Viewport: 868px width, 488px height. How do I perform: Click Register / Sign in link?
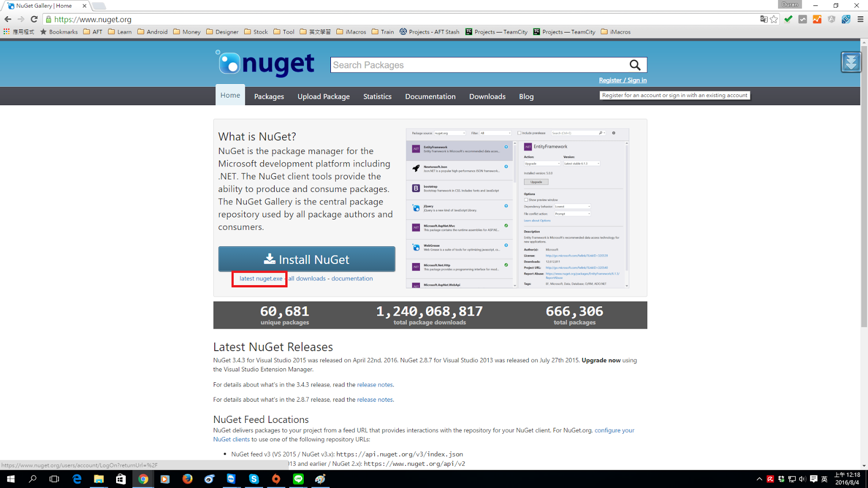point(623,80)
